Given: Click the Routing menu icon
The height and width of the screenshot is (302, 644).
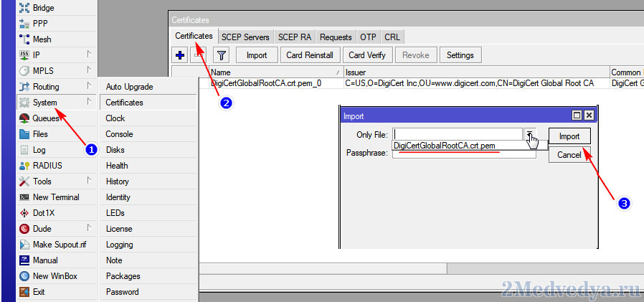Looking at the screenshot, I should [x=24, y=86].
